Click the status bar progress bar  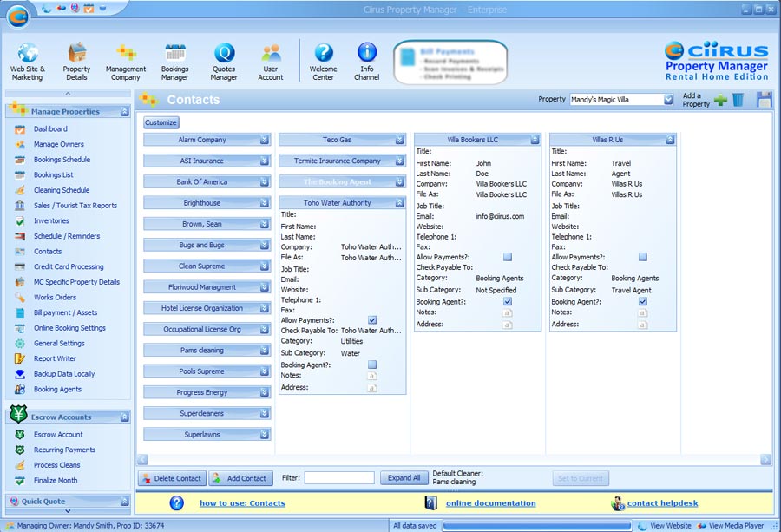point(537,526)
